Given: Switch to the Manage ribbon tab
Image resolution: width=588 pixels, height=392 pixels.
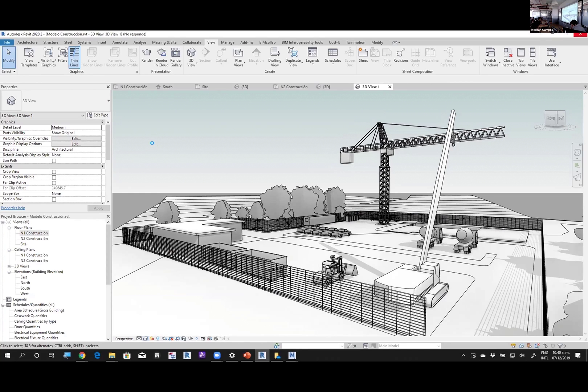Looking at the screenshot, I should tap(228, 42).
